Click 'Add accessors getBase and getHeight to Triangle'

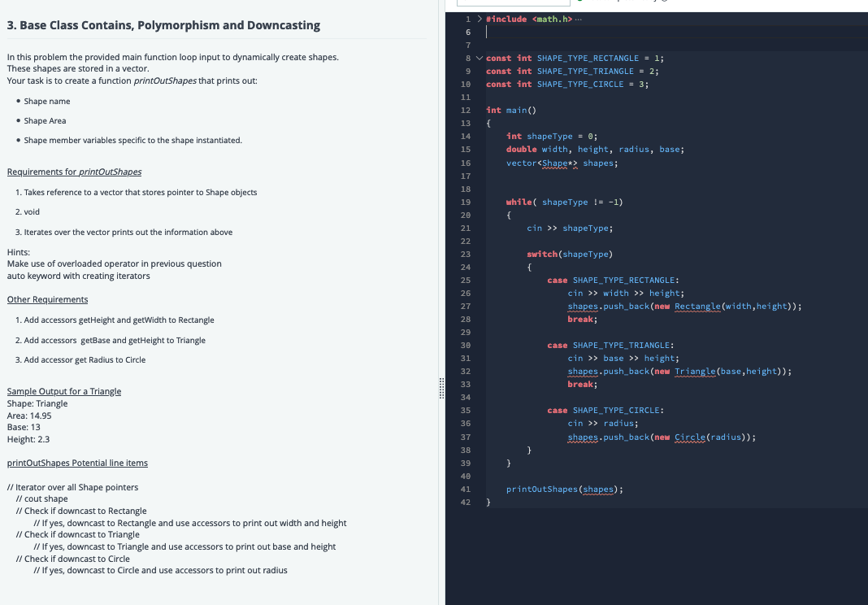point(115,340)
